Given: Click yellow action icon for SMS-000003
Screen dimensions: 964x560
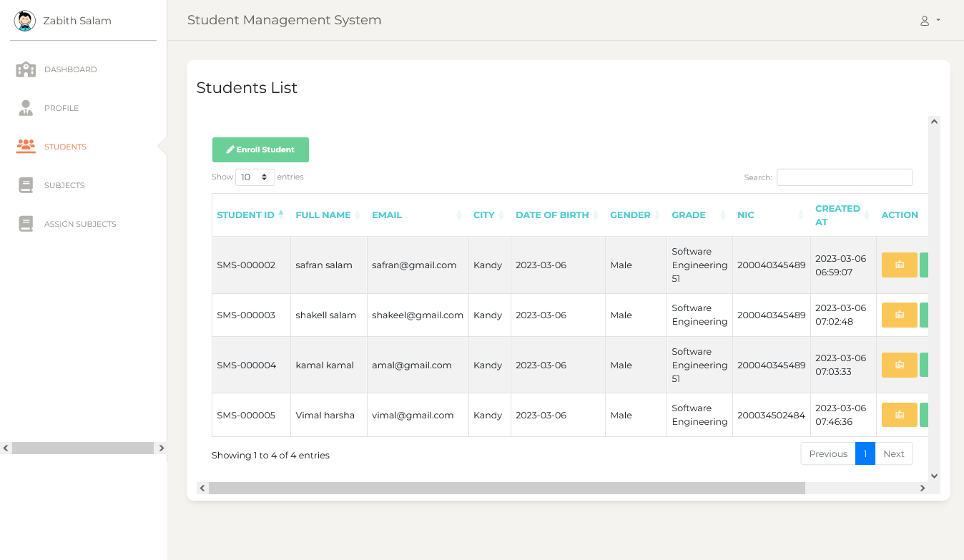Looking at the screenshot, I should 900,315.
